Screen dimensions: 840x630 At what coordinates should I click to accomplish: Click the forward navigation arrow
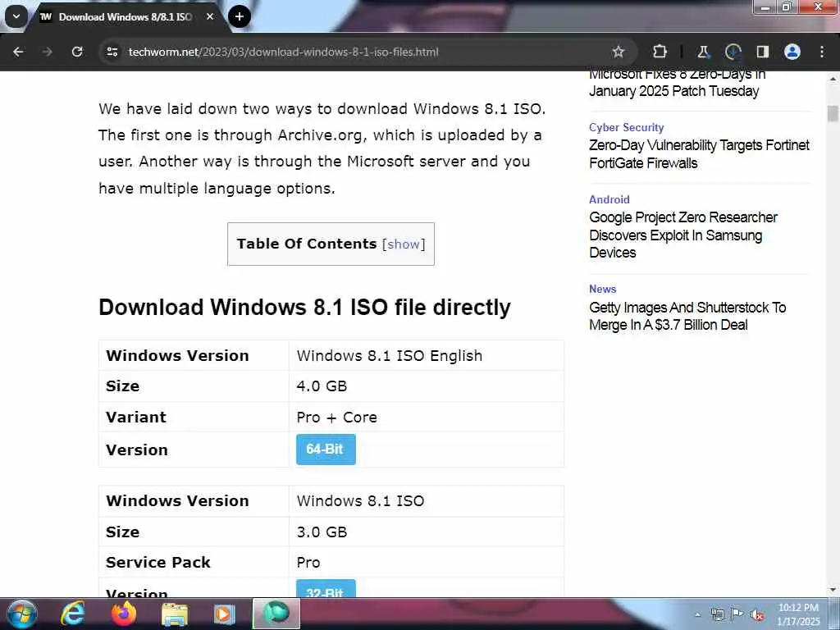click(48, 52)
